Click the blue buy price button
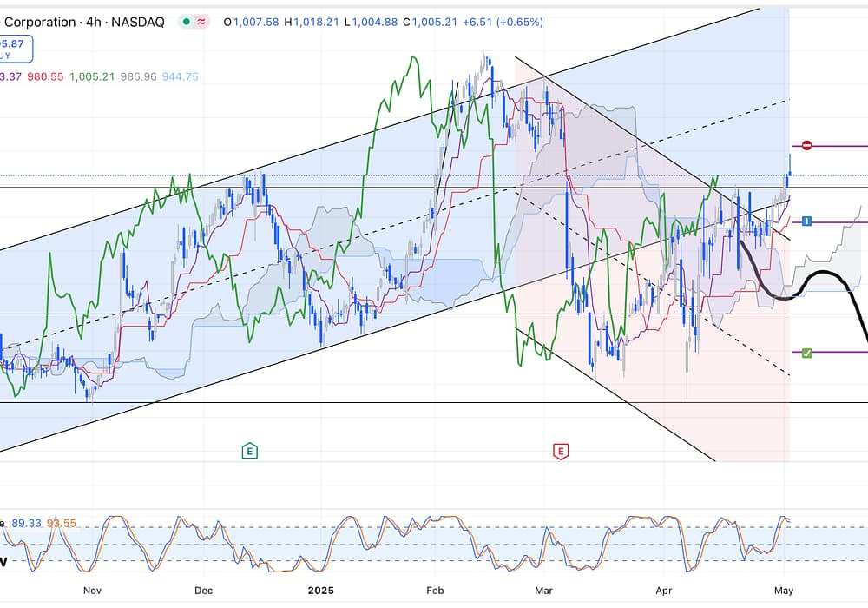 tap(16, 49)
